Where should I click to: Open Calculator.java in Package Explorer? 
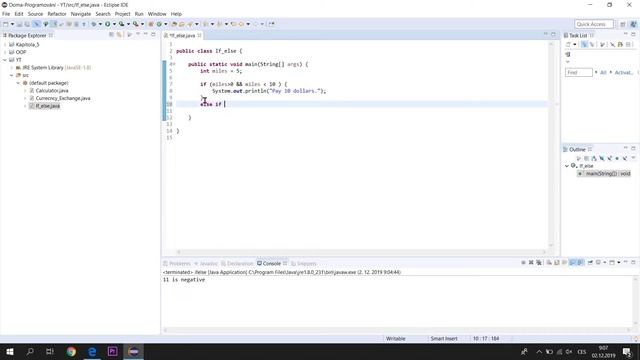[x=51, y=91]
